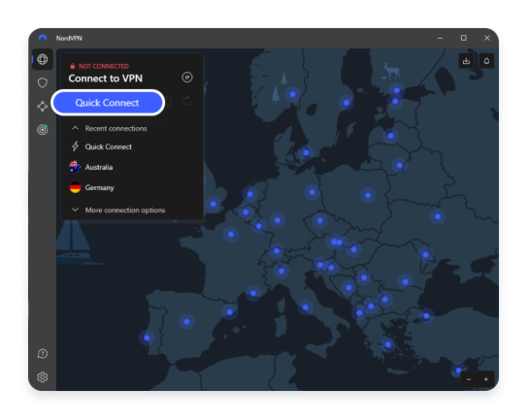Select the Moldova server dot on map
Screen dimensions: 528x420
pyautogui.click(x=426, y=255)
